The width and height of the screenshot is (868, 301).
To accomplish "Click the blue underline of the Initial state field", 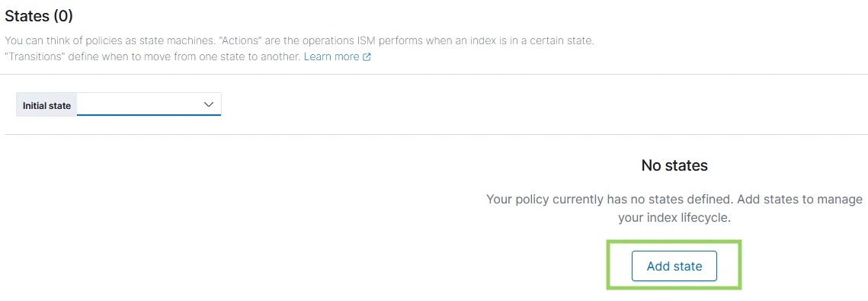I will tap(149, 115).
